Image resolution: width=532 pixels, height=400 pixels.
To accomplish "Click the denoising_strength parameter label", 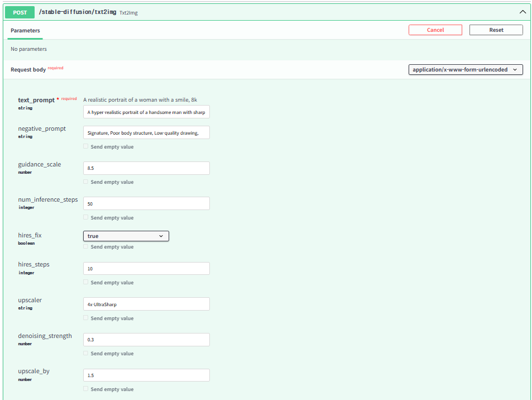I will tap(45, 336).
